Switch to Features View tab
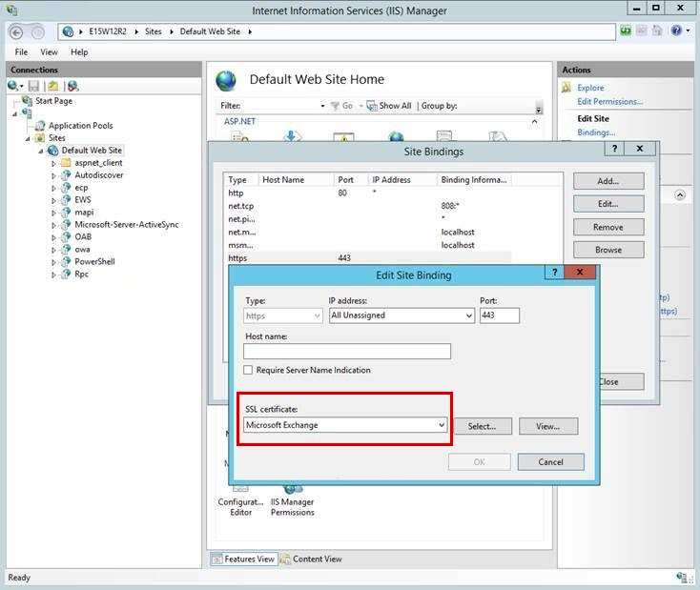700x590 pixels. (x=244, y=559)
